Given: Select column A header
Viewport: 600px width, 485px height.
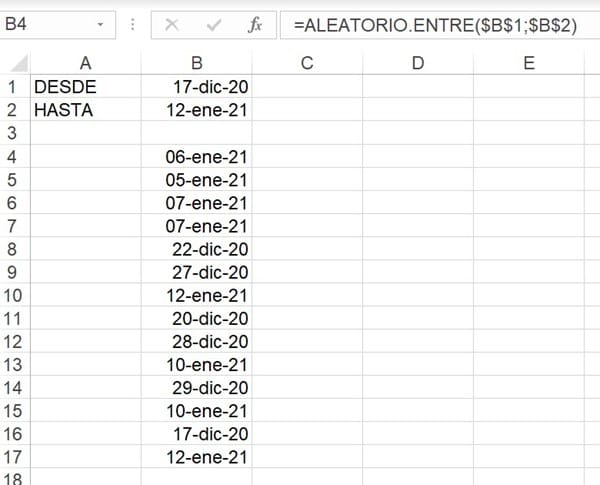Looking at the screenshot, I should [85, 63].
